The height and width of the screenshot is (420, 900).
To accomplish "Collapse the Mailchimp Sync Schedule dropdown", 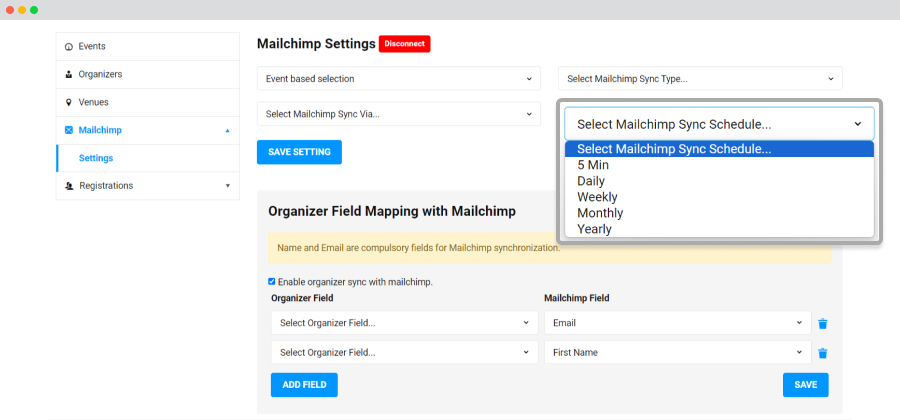I will [x=719, y=124].
